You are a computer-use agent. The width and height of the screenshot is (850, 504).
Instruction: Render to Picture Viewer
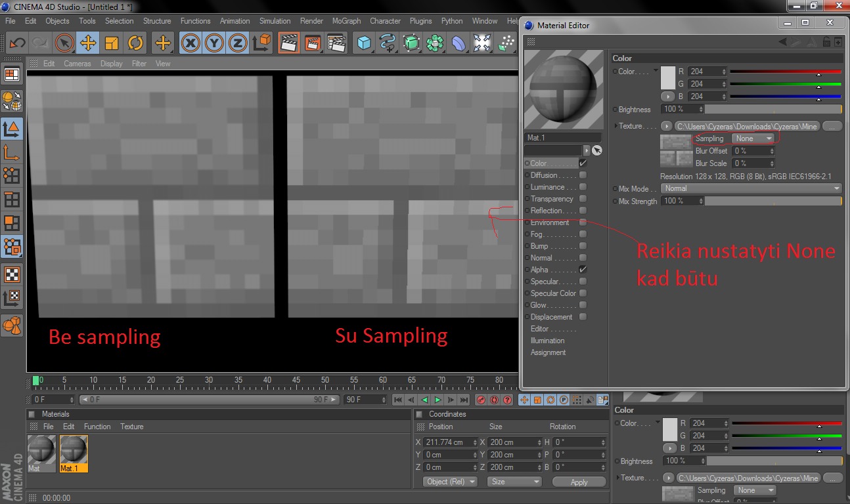tap(313, 43)
